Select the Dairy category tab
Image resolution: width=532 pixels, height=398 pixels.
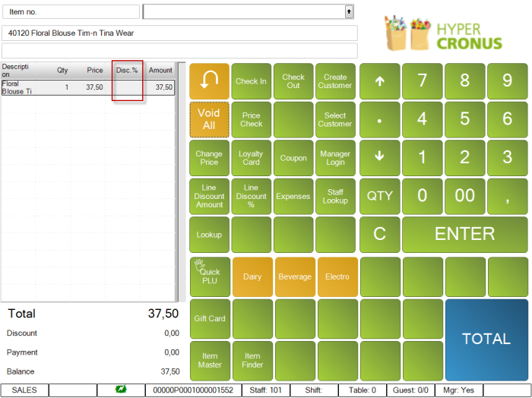tap(252, 276)
